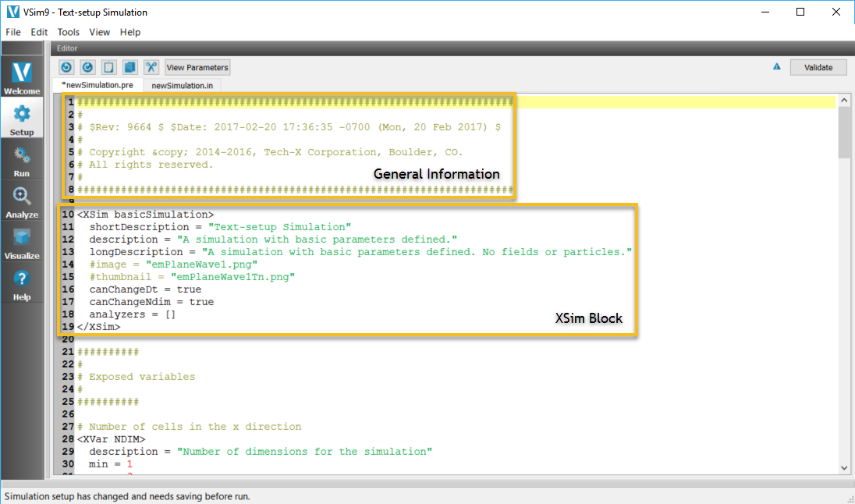Click the 'Number of dimensions' description line

click(261, 452)
